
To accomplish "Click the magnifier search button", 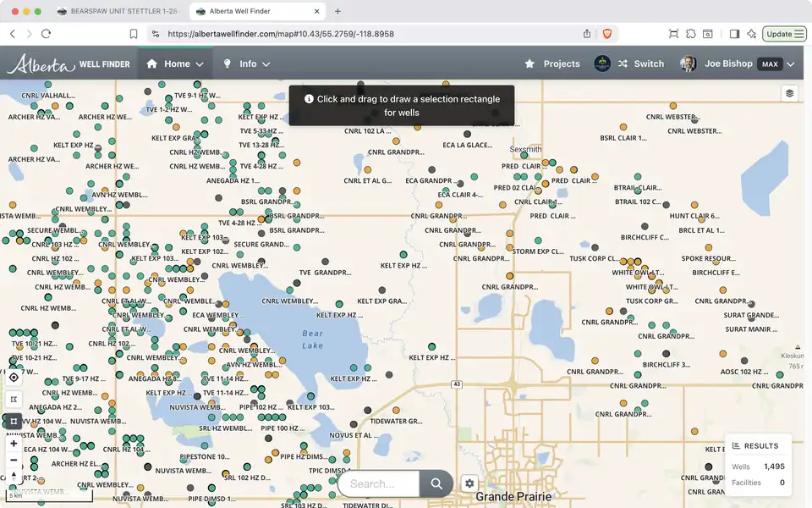I will click(436, 483).
